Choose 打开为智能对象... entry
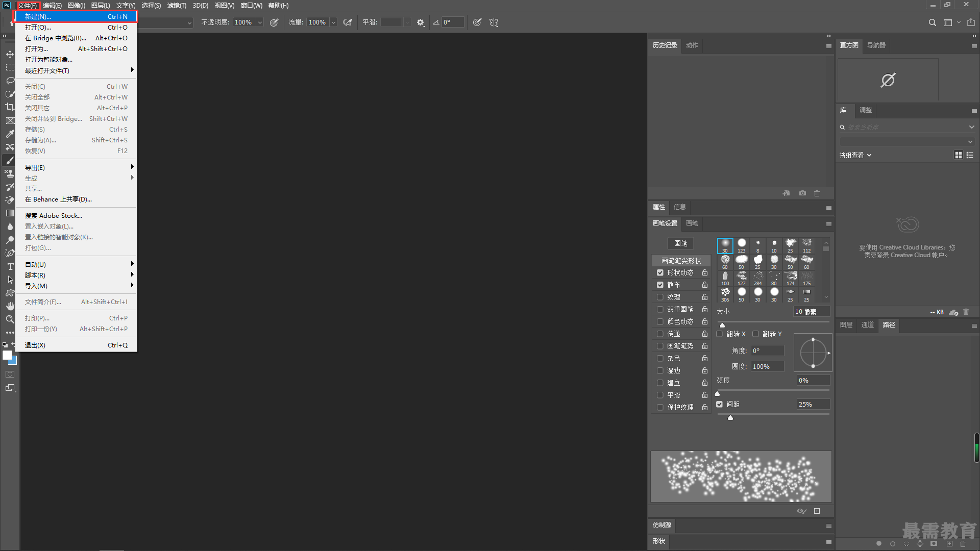Screen dimensions: 980x551 [x=76, y=60]
